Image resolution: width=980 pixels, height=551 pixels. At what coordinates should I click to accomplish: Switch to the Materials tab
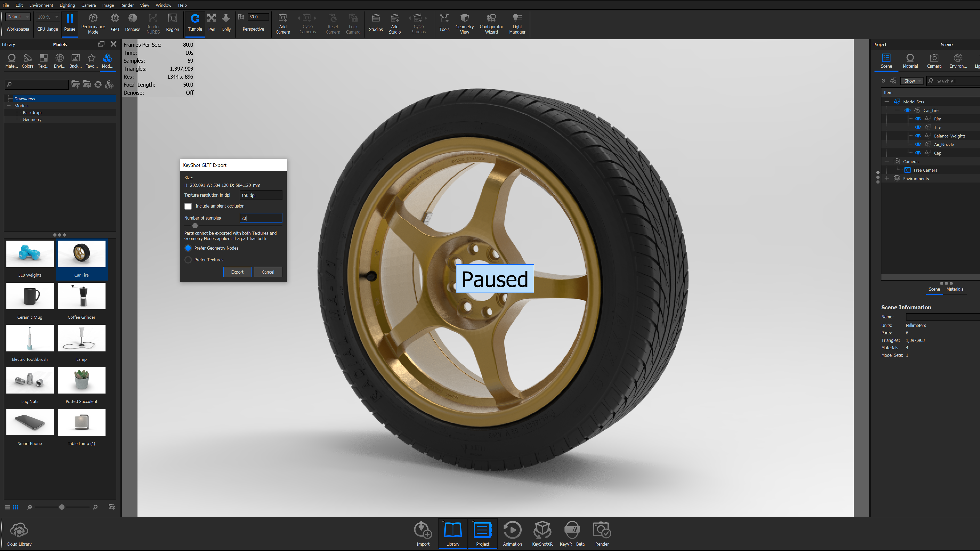tap(954, 289)
